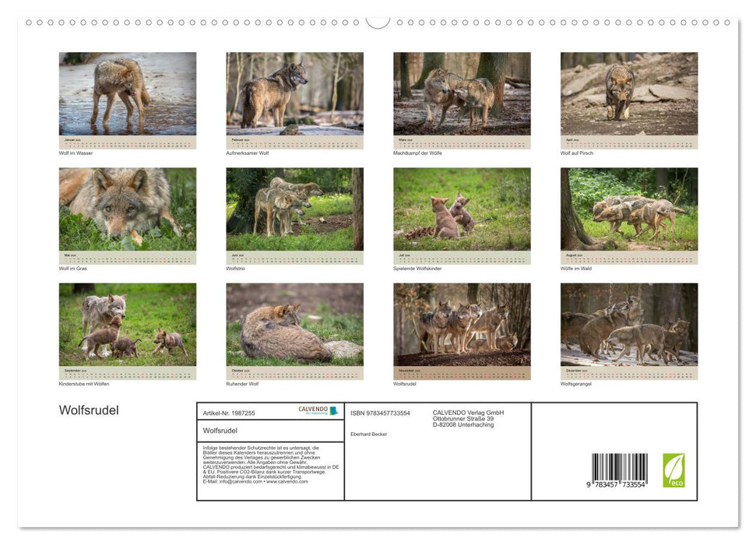The height and width of the screenshot is (545, 756).
Task: Click the Artikel-Nr. 1987255 field
Action: (228, 413)
